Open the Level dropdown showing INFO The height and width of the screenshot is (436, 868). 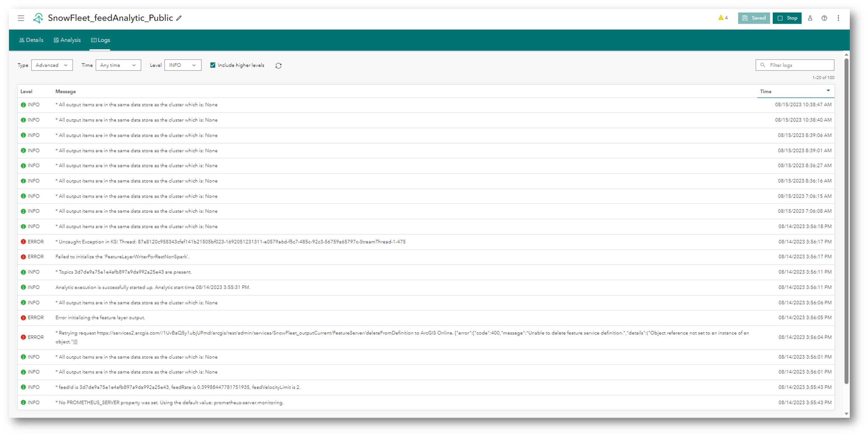pos(183,65)
